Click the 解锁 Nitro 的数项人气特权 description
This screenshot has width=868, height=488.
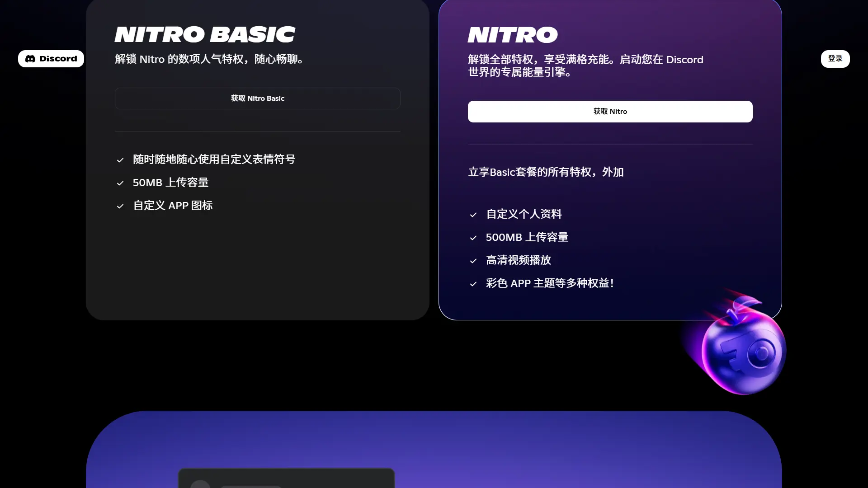pyautogui.click(x=210, y=59)
